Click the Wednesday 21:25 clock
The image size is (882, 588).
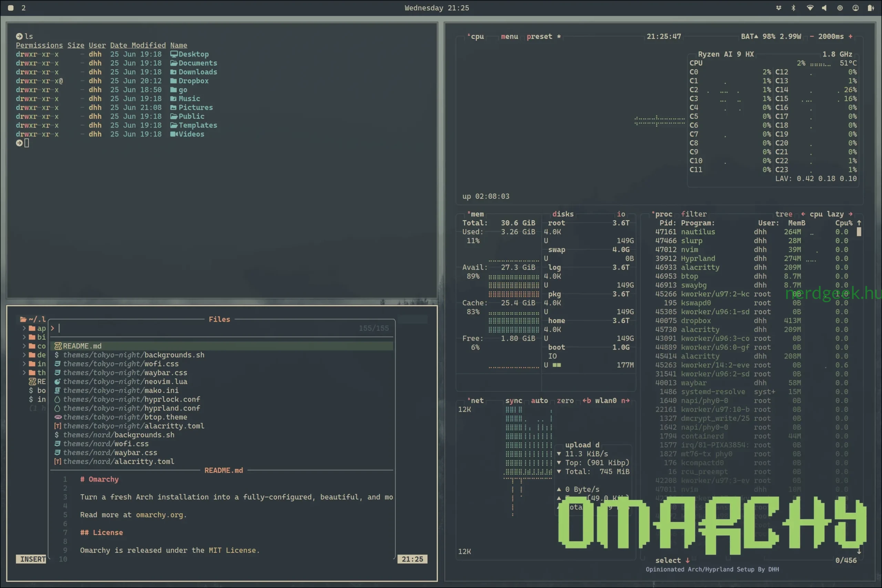click(x=437, y=8)
